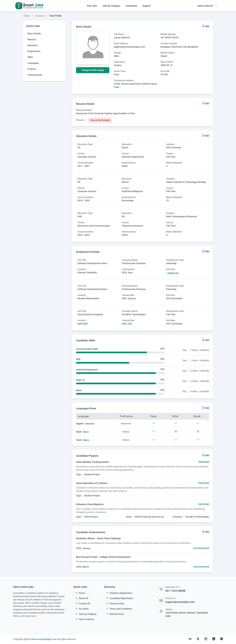This screenshot has width=236, height=644.
Task: Open Visit Project for Enterprise Cloud Migration
Action: (204, 504)
